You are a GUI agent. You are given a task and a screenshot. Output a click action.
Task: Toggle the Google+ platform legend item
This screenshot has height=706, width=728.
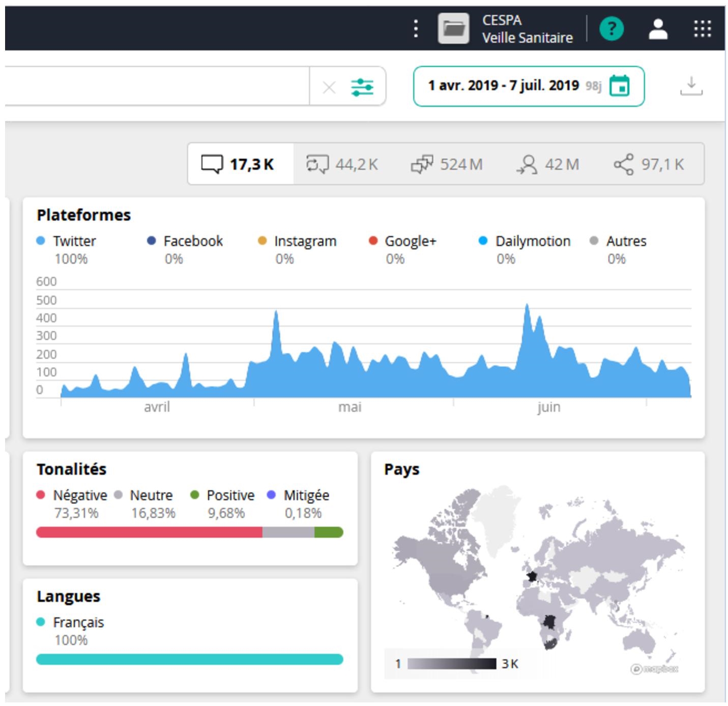(402, 249)
